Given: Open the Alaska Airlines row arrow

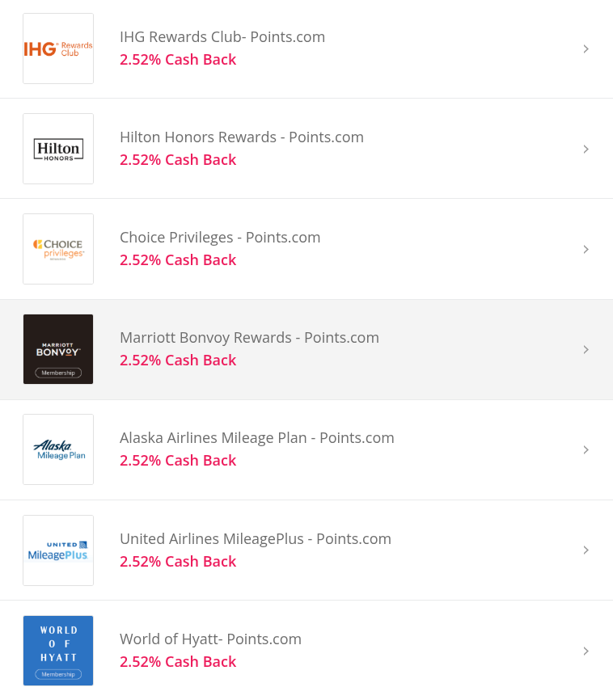Looking at the screenshot, I should point(586,449).
